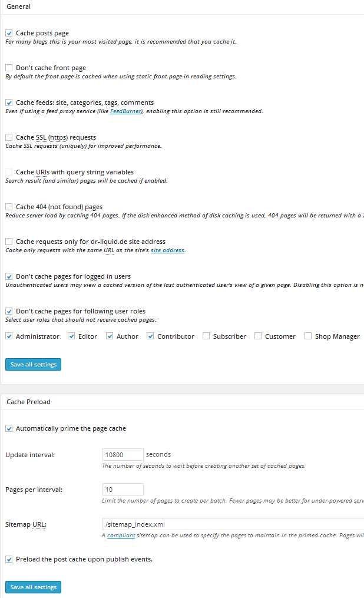The image size is (364, 598).
Task: Click into the Sitemap URL text field
Action: [233, 524]
